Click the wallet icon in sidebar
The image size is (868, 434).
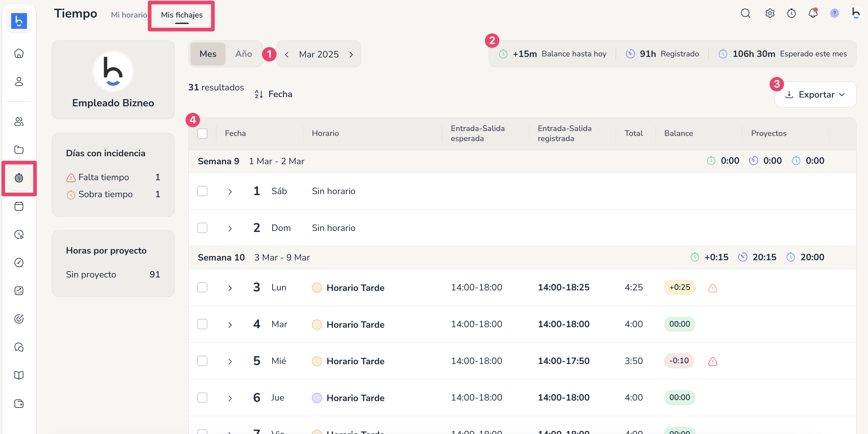[19, 403]
